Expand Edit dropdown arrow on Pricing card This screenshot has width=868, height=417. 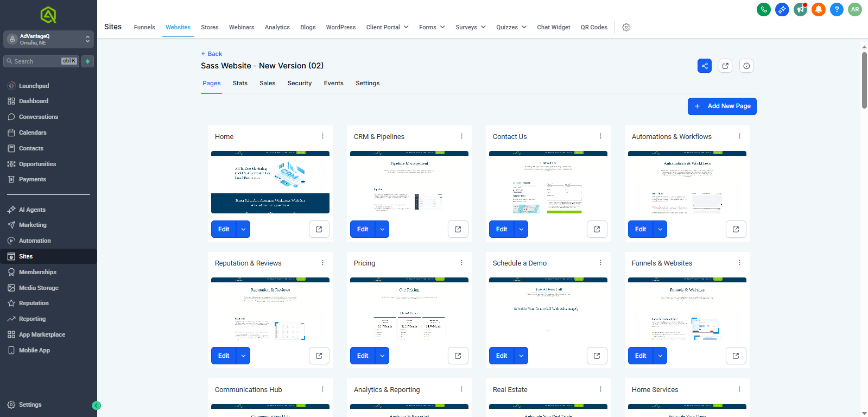click(382, 356)
